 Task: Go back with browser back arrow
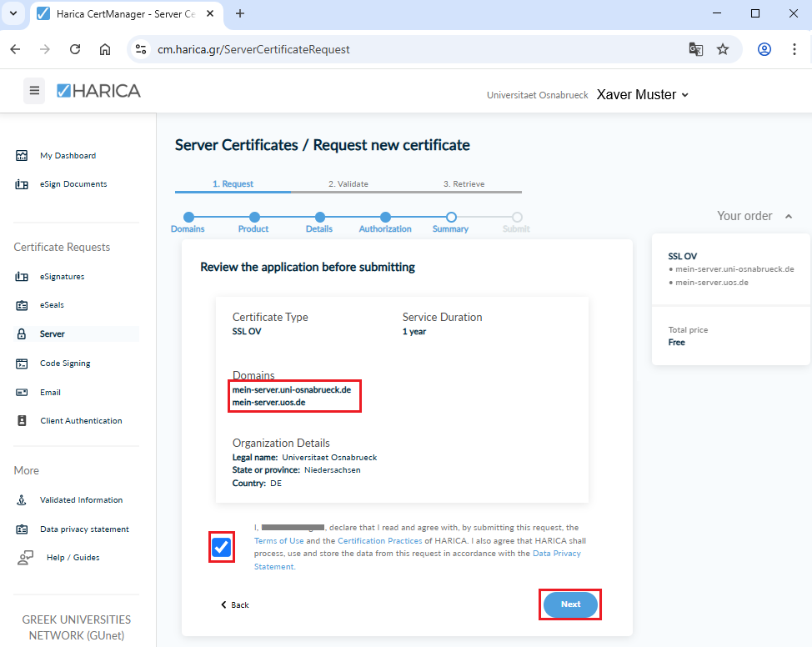[x=16, y=49]
